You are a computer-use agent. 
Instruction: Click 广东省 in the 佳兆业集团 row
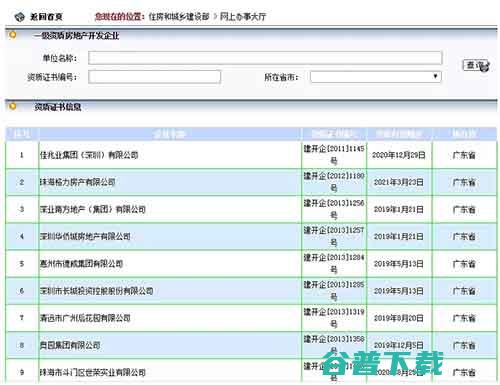(464, 155)
